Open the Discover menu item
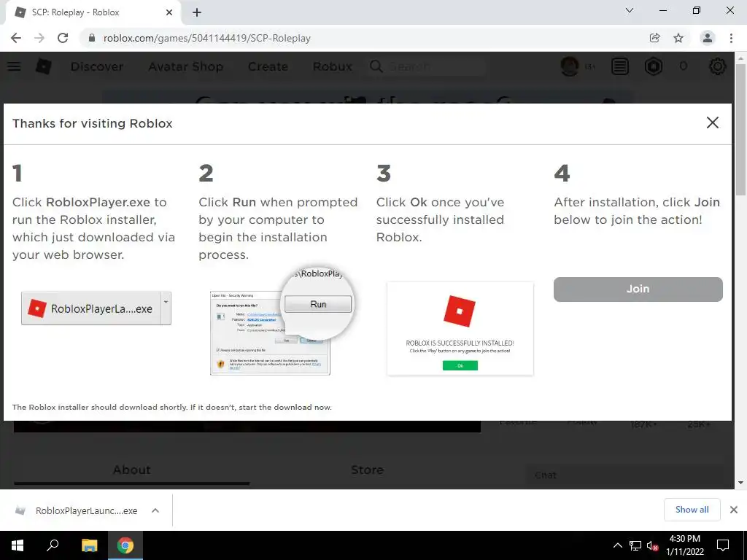The width and height of the screenshot is (747, 560). point(97,66)
